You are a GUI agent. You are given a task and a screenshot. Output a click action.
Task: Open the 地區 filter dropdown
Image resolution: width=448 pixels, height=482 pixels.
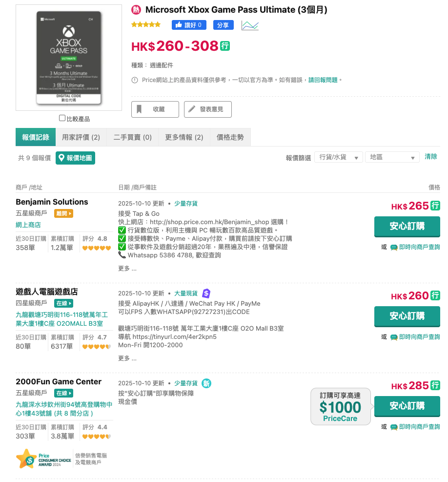(x=392, y=157)
